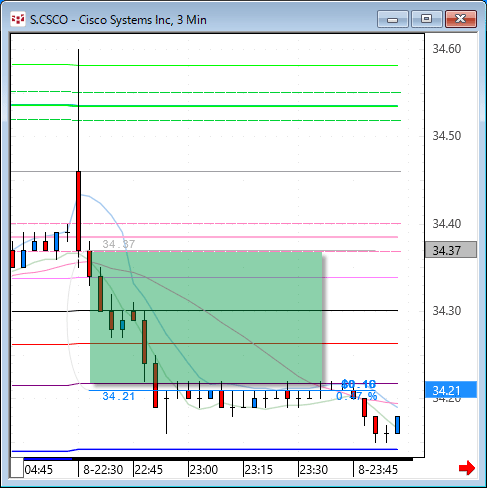Click the 34.50 price scale value
The width and height of the screenshot is (487, 488).
(447, 136)
